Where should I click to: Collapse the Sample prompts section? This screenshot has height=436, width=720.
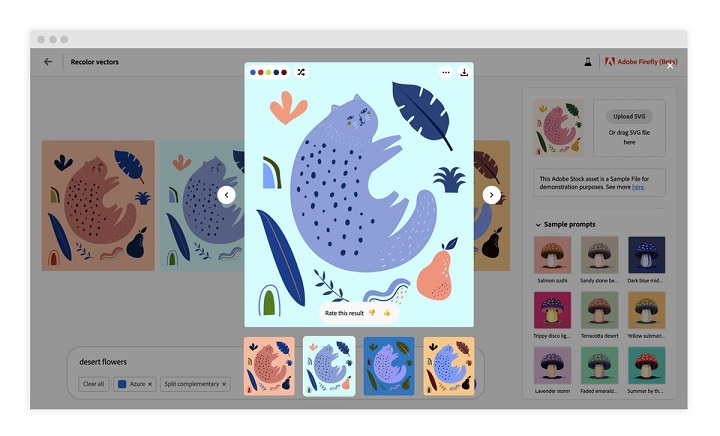pyautogui.click(x=538, y=224)
